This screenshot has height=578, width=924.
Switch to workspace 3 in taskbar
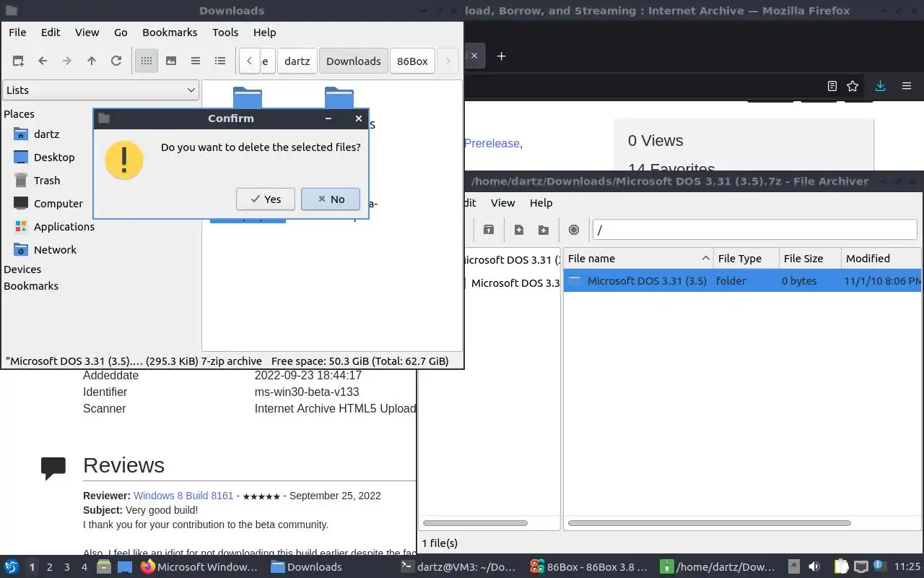click(67, 567)
